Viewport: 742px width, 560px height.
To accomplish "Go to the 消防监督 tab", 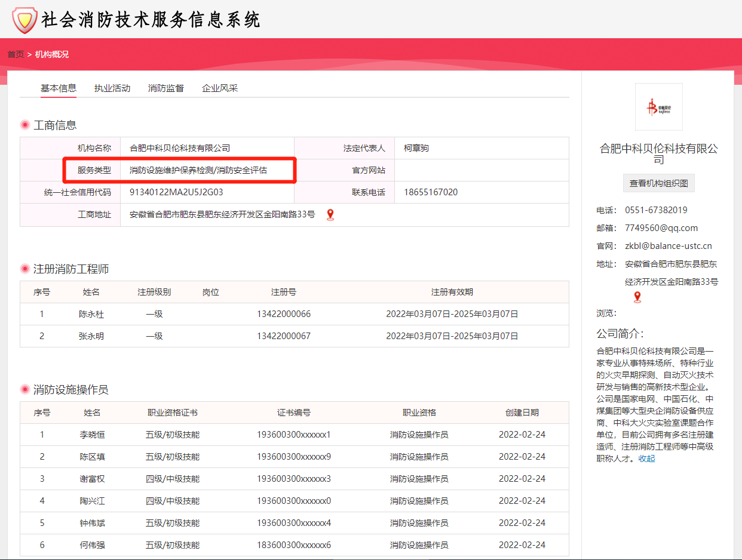I will pyautogui.click(x=166, y=88).
